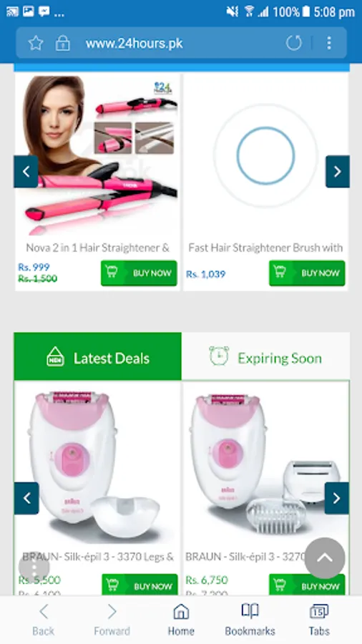
Task: Buy the Nova 2 in 1 Hair Straightener
Action: coord(139,273)
